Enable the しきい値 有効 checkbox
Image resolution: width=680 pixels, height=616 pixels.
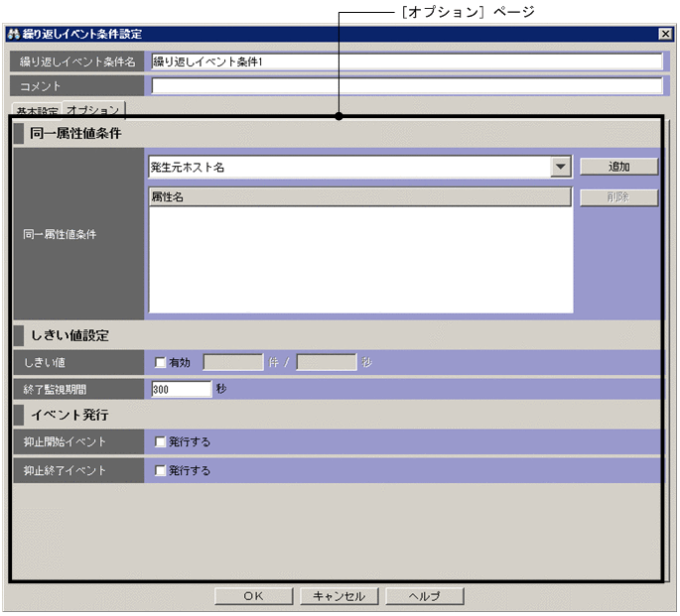click(160, 362)
